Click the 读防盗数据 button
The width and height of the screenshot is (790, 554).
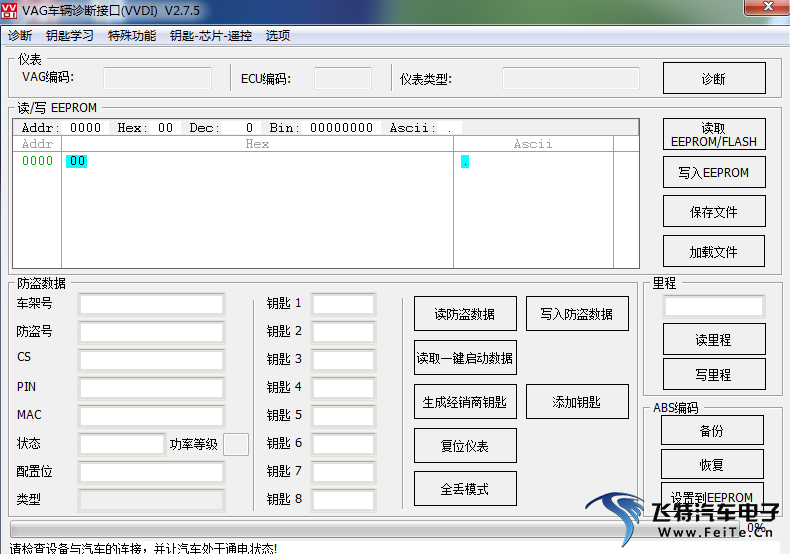(x=465, y=314)
